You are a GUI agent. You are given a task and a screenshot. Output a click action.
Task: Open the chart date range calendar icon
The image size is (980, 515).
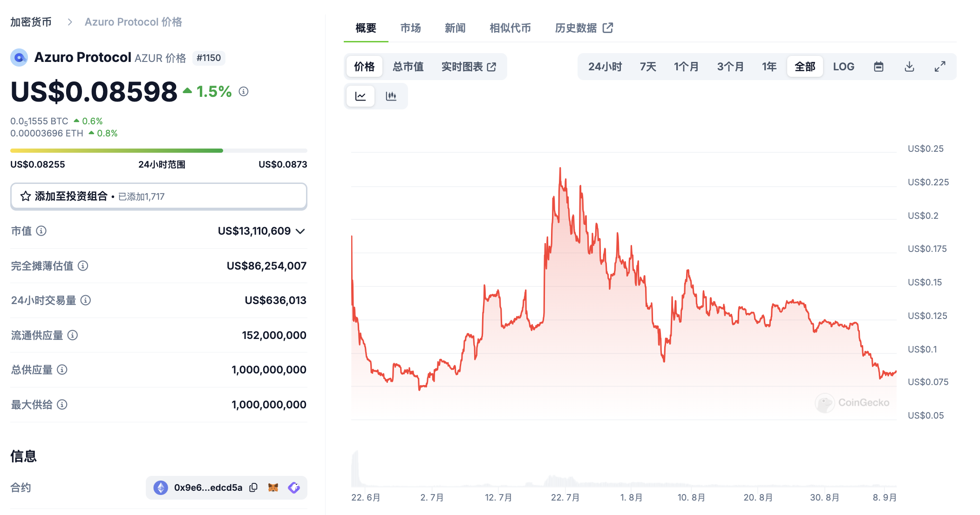[879, 66]
